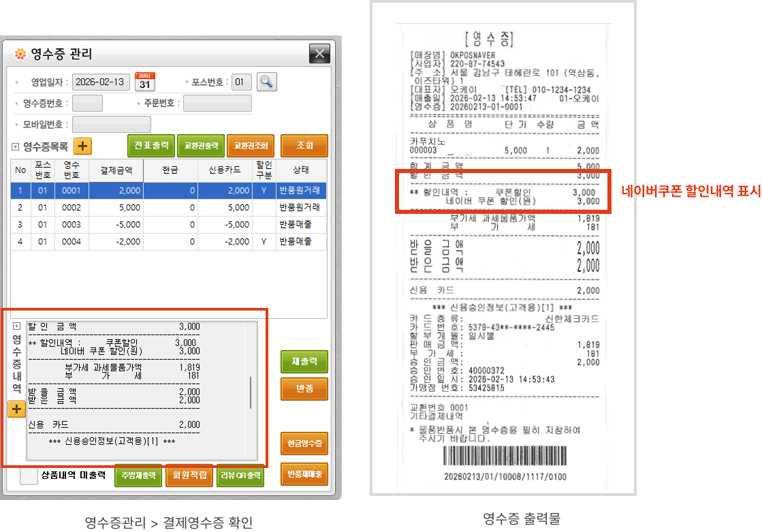This screenshot has width=762, height=532.
Task: Click the 전표출력 button
Action: (151, 146)
